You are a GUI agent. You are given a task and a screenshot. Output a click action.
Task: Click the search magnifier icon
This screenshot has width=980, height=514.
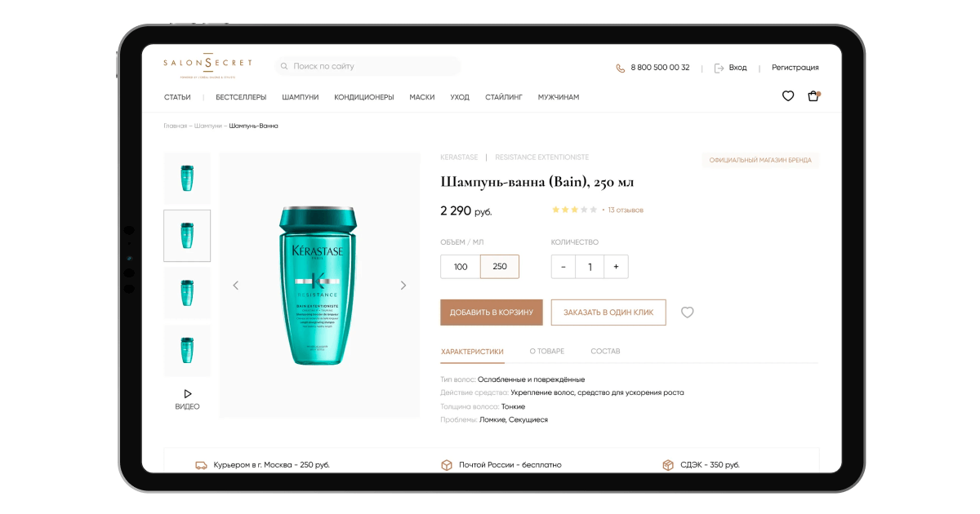tap(284, 67)
